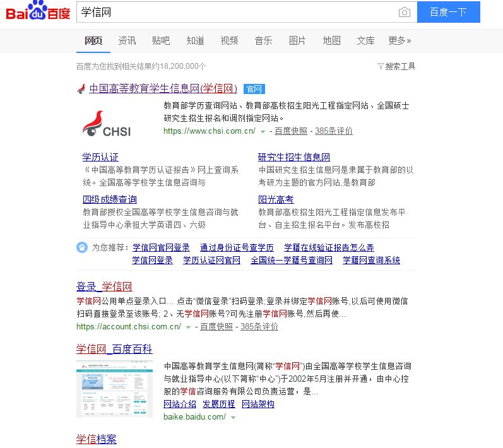This screenshot has width=503, height=448.
Task: Open the 网站介绍 baike link
Action: pyautogui.click(x=180, y=404)
